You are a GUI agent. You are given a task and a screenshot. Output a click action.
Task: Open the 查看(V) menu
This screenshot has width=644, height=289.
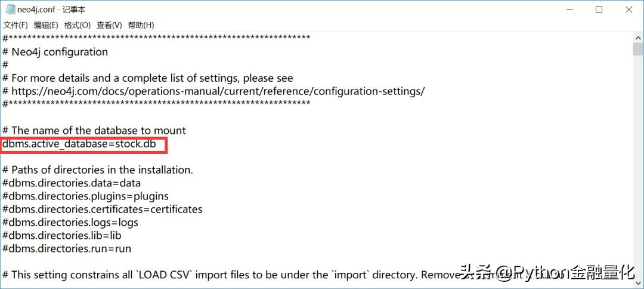tap(109, 25)
